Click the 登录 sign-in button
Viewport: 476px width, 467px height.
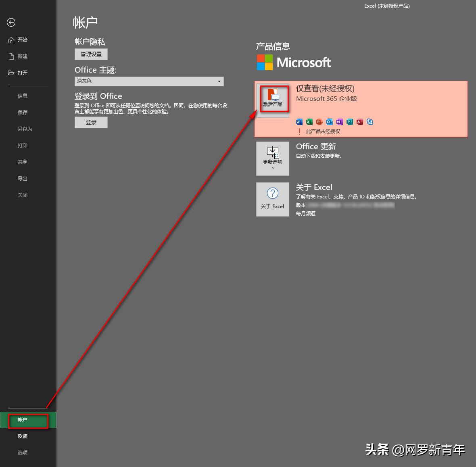91,122
